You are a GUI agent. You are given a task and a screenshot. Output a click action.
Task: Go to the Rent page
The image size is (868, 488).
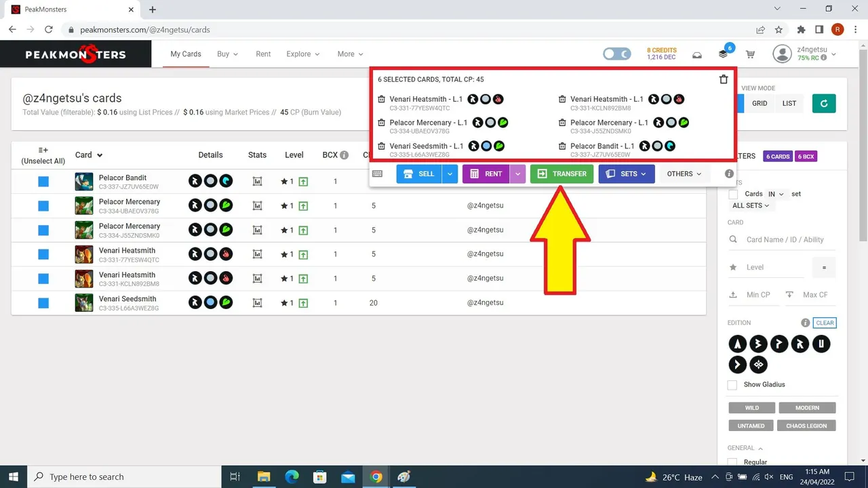[263, 54]
